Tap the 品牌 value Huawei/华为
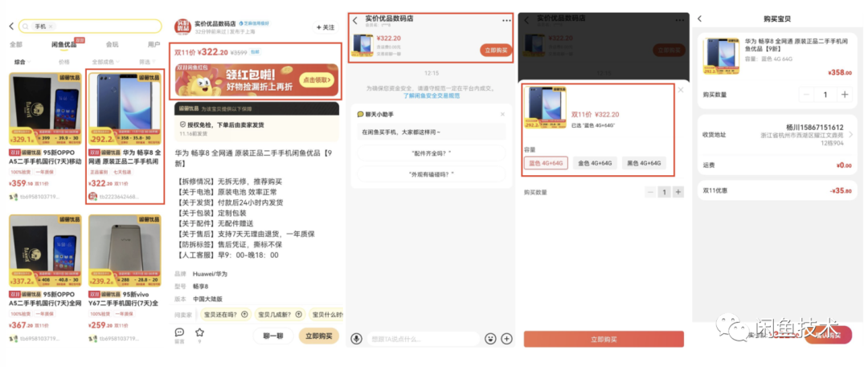868x367 pixels. 210,274
